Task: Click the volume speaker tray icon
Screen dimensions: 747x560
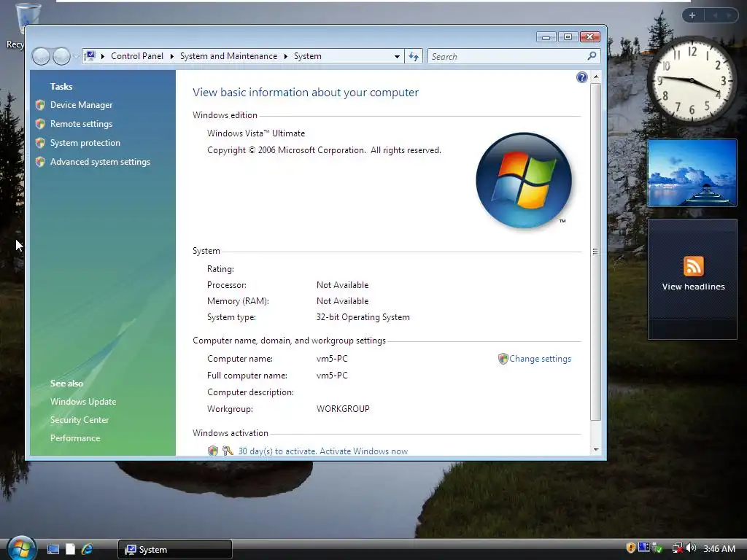Action: [692, 548]
